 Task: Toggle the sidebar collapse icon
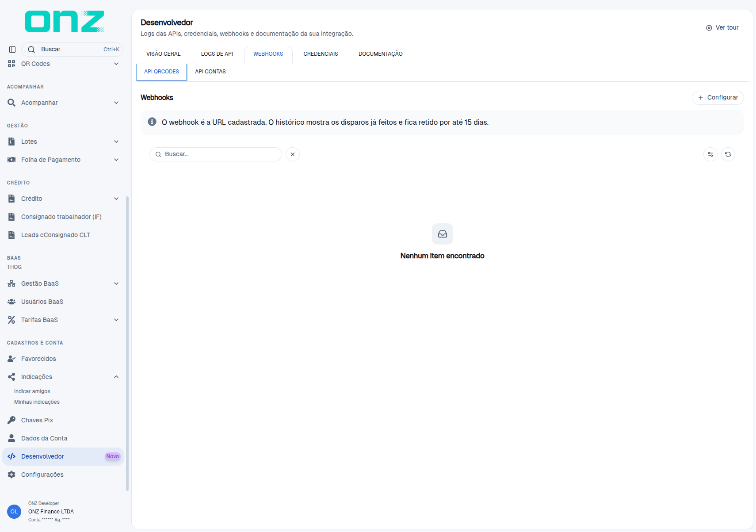[12, 50]
